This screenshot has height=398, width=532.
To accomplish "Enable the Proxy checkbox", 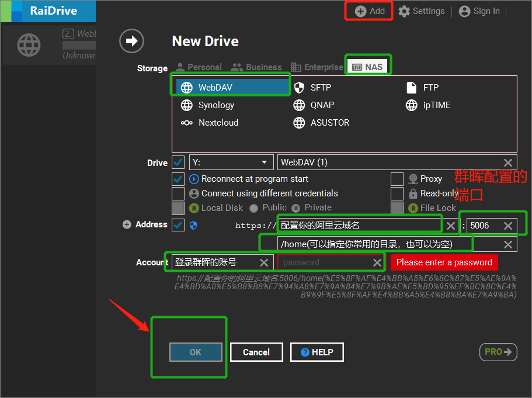I will tap(397, 179).
